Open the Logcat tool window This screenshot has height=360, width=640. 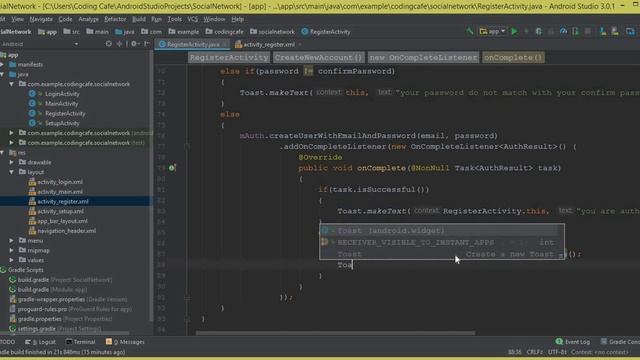click(x=40, y=342)
